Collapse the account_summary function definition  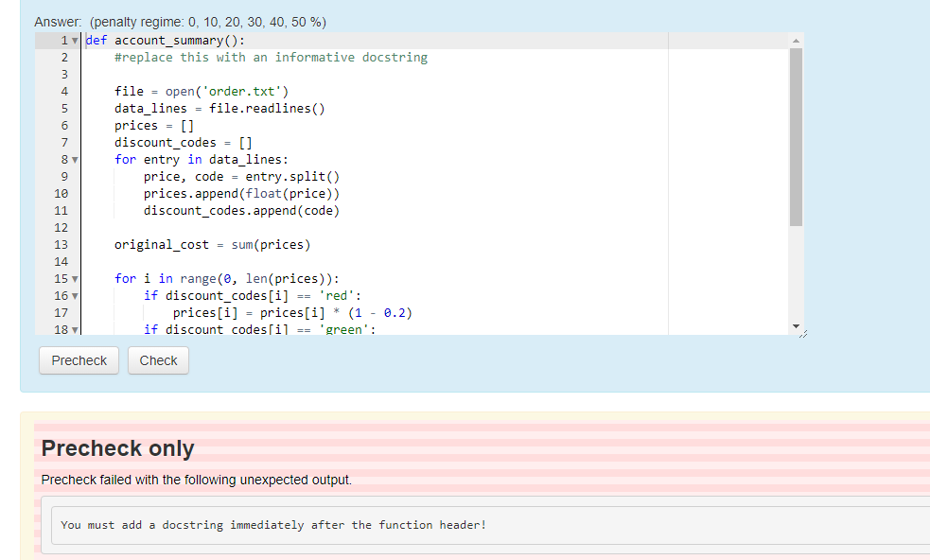point(73,40)
